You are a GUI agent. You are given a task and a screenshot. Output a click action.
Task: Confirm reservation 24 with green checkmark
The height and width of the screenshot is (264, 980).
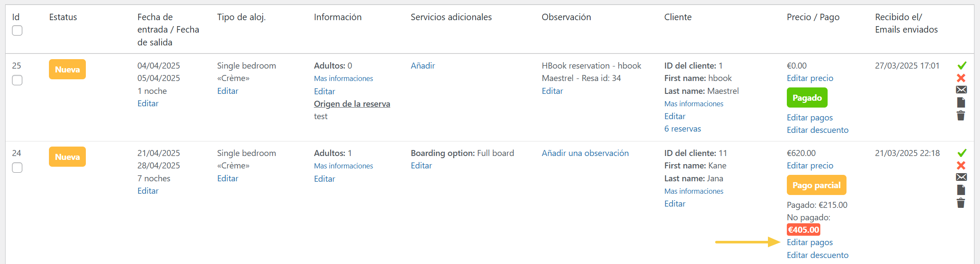(962, 153)
